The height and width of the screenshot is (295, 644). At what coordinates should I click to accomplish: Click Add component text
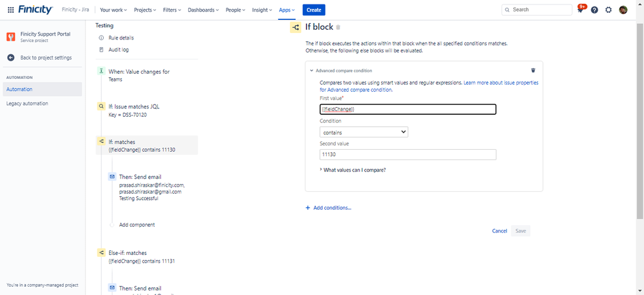pos(137,225)
